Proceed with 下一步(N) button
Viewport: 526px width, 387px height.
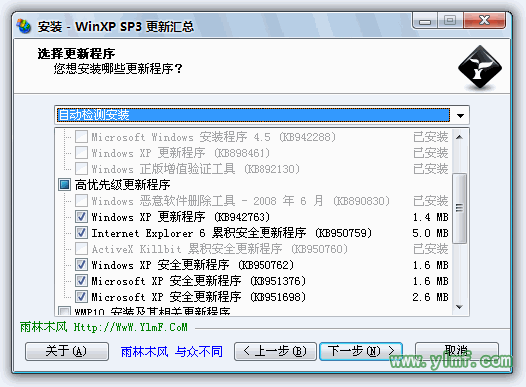[361, 351]
